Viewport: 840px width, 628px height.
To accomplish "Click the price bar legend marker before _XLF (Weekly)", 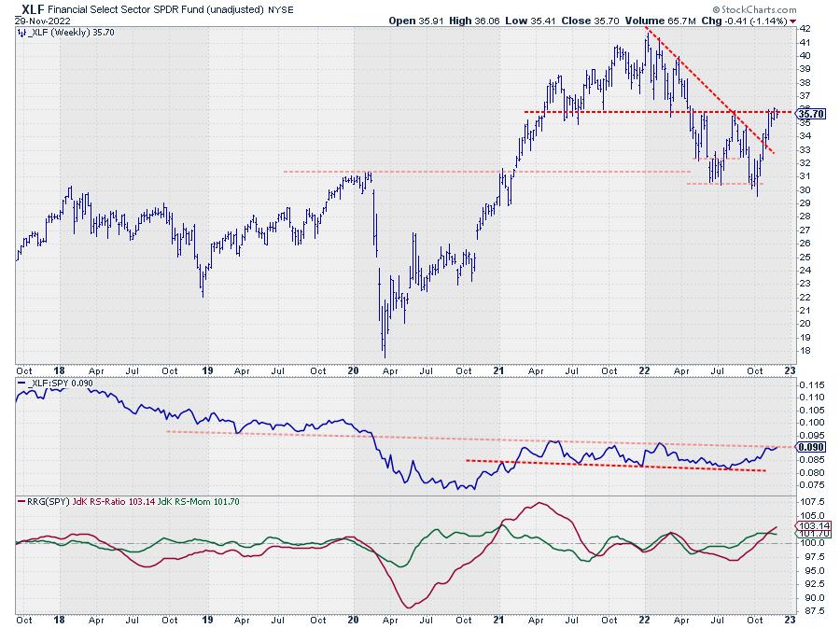I will coord(21,31).
